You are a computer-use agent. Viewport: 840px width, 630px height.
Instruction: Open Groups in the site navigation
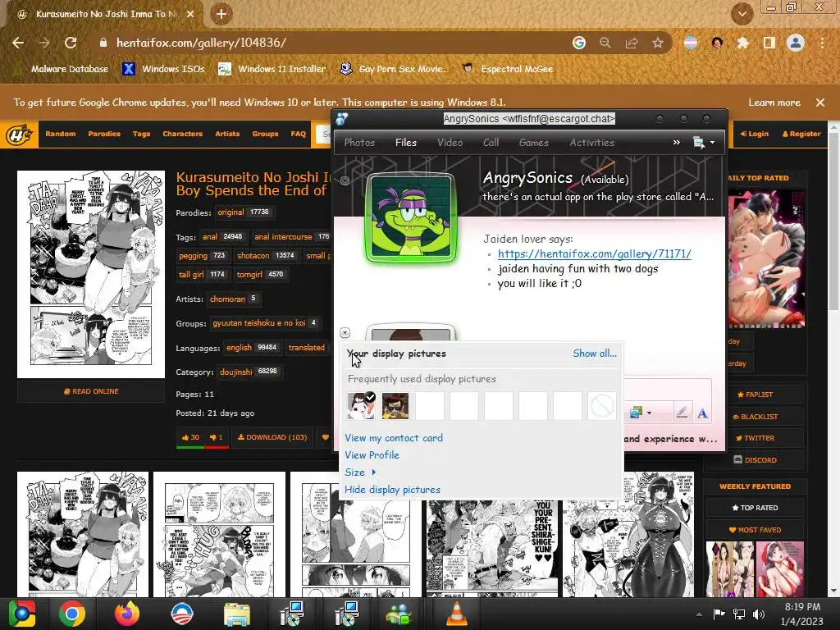pos(265,134)
